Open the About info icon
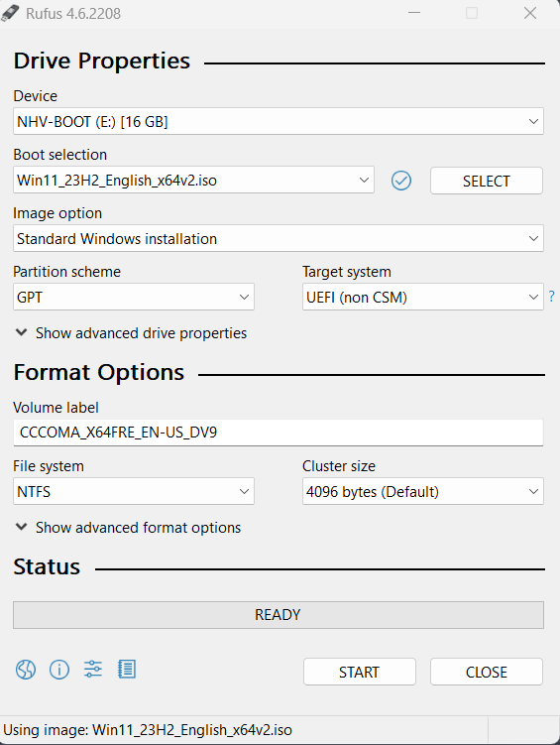Viewport: 560px width, 745px height. (x=59, y=670)
